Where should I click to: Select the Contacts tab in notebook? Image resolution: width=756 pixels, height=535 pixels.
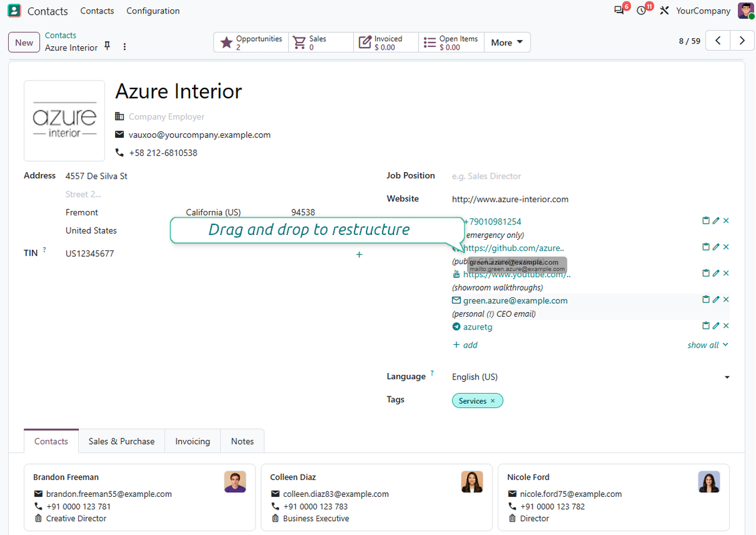[51, 441]
